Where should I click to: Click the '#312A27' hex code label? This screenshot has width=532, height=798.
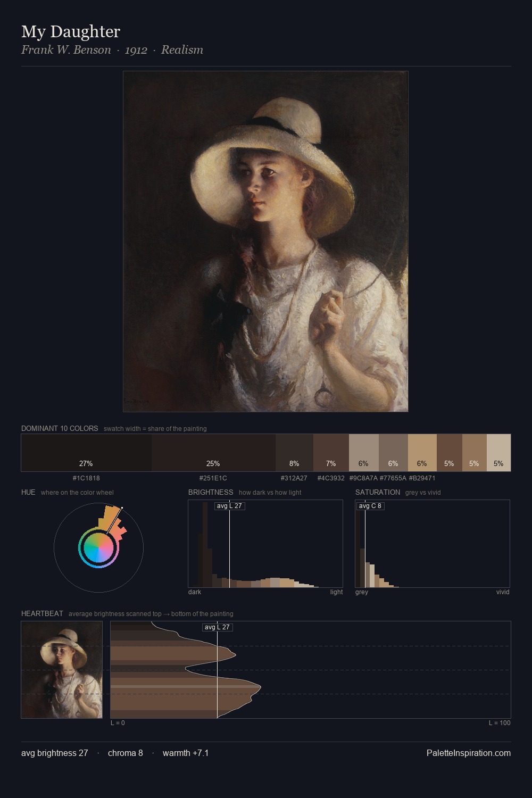[x=294, y=478]
